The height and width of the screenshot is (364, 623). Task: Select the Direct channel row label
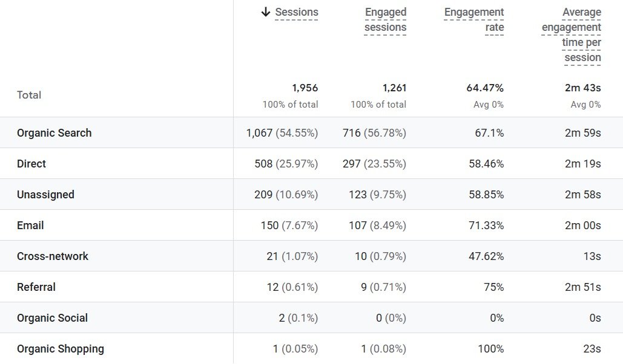[x=31, y=164]
